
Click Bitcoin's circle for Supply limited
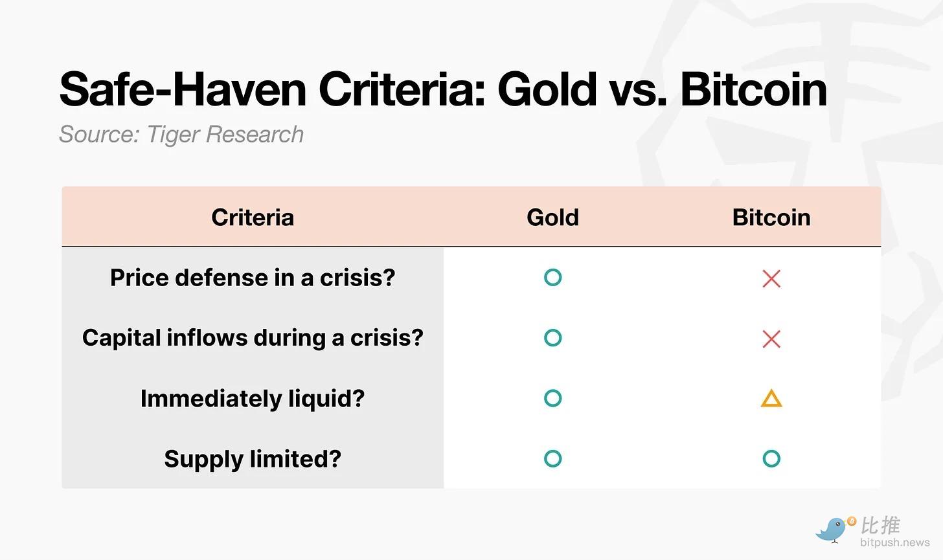click(771, 458)
